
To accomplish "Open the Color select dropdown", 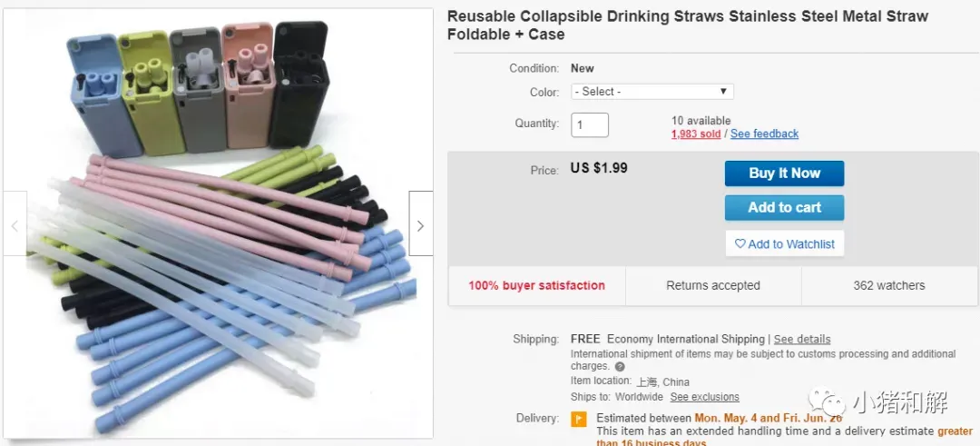I will 652,92.
